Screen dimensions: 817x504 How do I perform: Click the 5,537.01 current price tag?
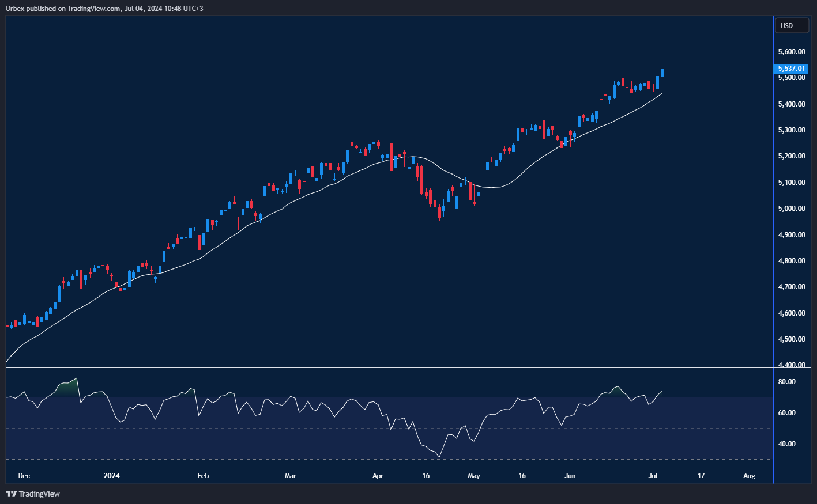tap(791, 69)
